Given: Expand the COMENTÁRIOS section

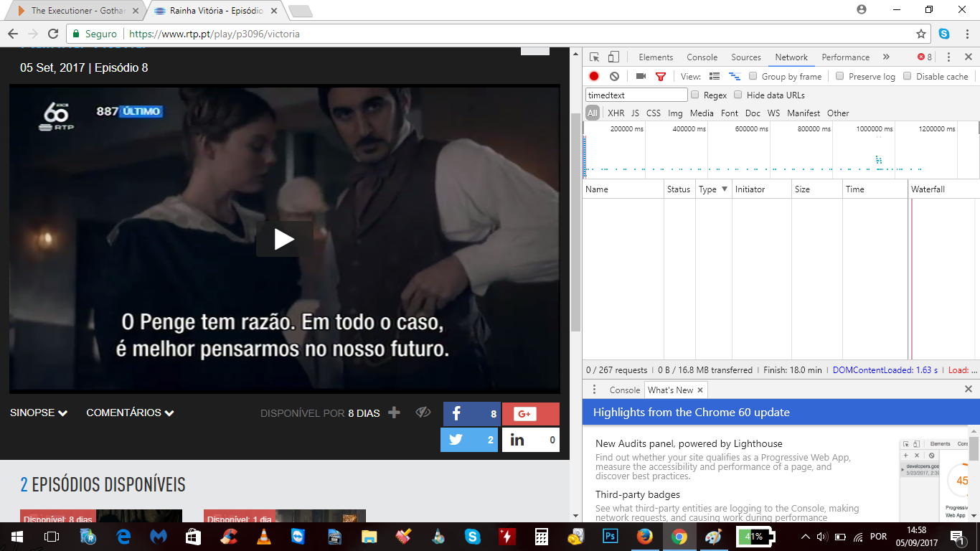Looking at the screenshot, I should coord(131,413).
